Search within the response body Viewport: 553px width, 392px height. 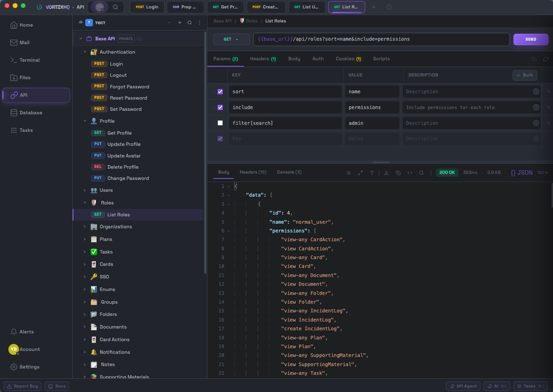[421, 173]
